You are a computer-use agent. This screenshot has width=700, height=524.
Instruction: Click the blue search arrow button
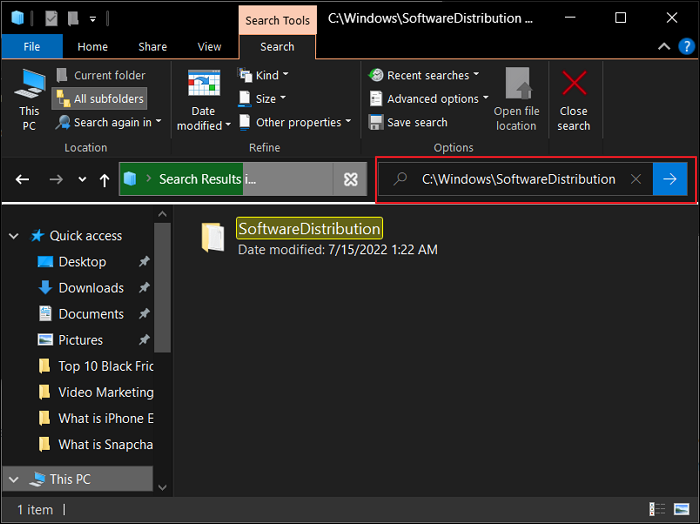pyautogui.click(x=670, y=179)
